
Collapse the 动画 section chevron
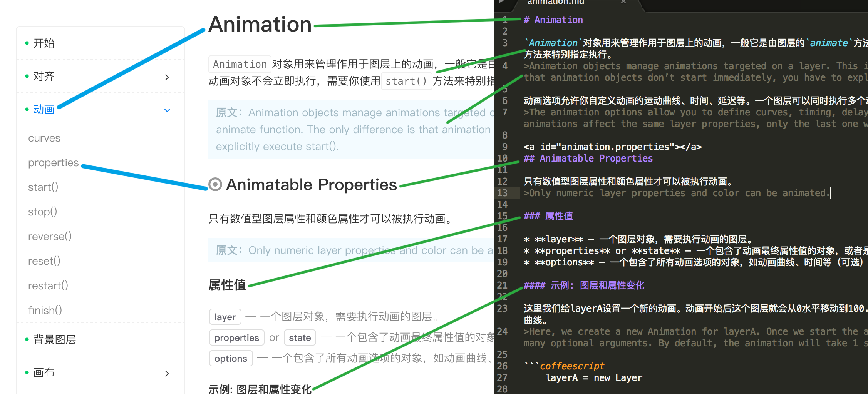(167, 110)
